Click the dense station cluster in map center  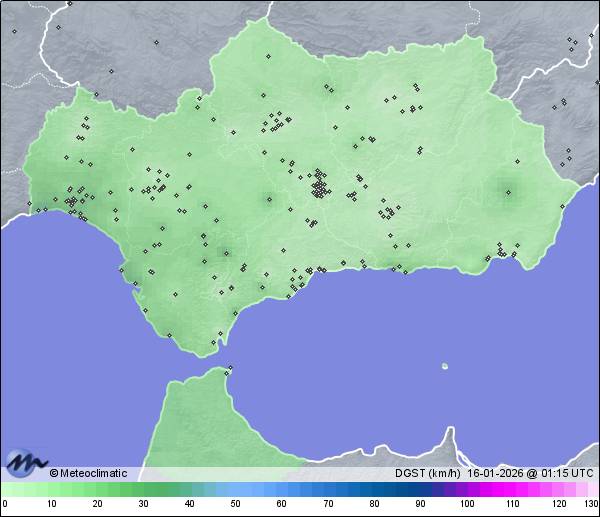click(x=319, y=186)
